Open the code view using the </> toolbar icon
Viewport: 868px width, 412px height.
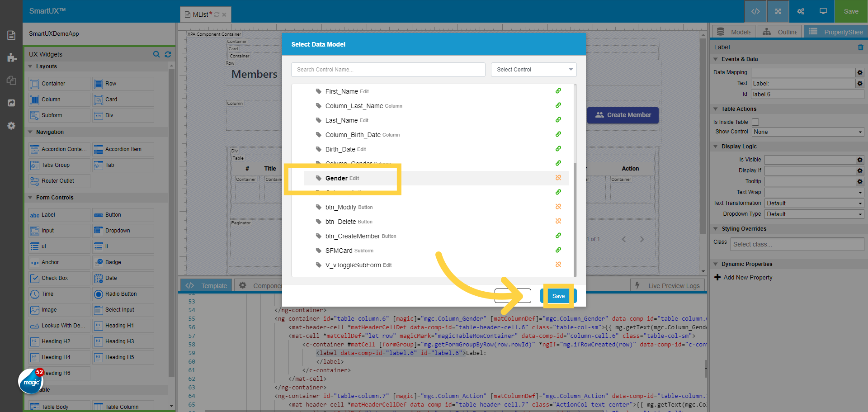point(755,11)
